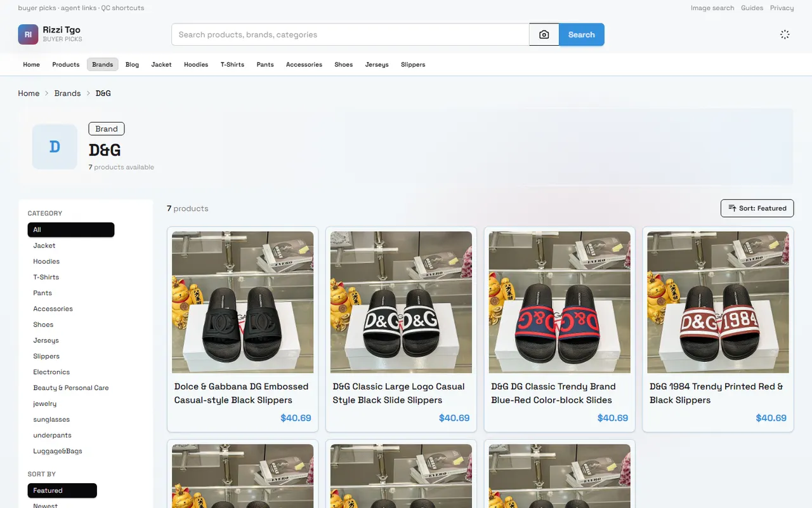The width and height of the screenshot is (812, 508).
Task: Click the Brands breadcrumb link
Action: point(67,93)
